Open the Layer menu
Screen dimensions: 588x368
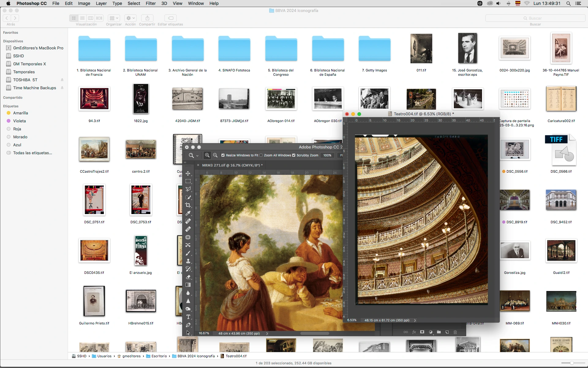[101, 3]
